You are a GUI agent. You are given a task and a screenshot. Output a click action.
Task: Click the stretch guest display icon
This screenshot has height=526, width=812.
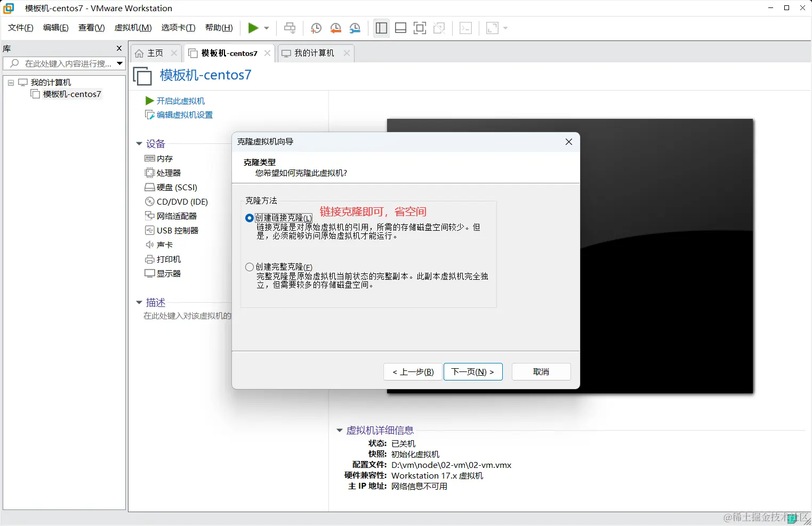coord(492,28)
